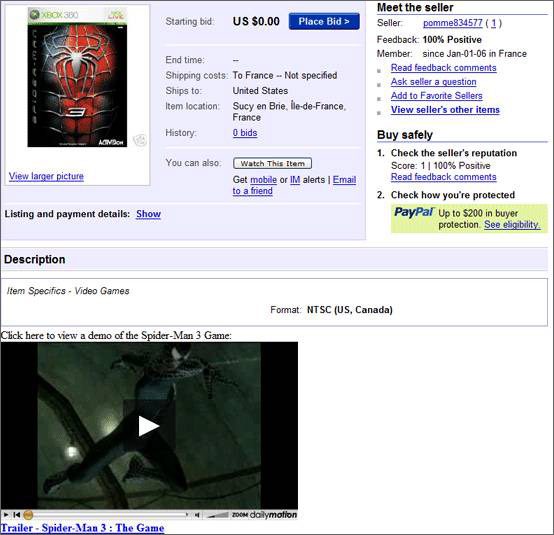Open the 0 bids history link

click(x=245, y=133)
